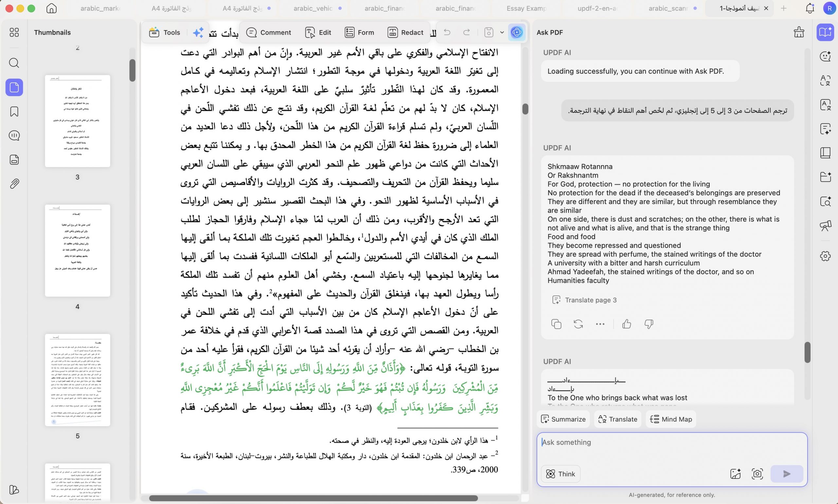This screenshot has height=504, width=838.
Task: Dislike the AI response thumbs down
Action: click(649, 324)
